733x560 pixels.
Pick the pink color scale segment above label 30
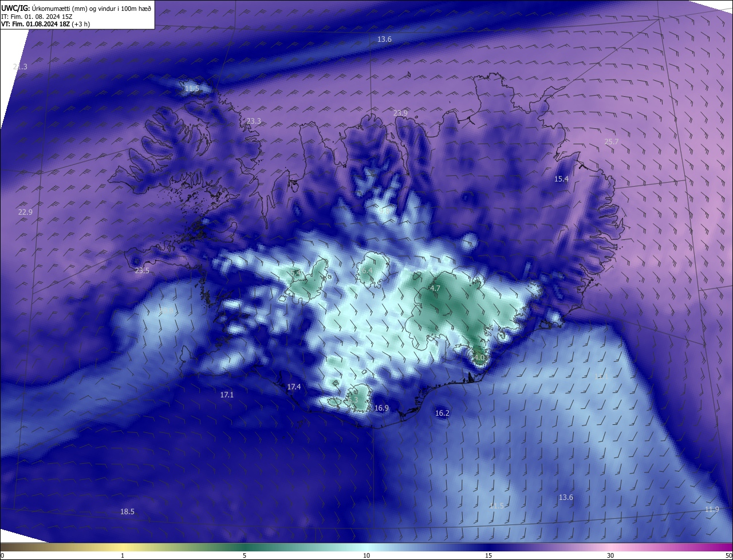610,547
